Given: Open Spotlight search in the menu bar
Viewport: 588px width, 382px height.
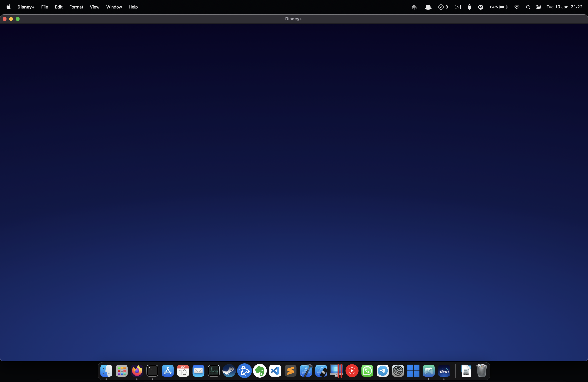Looking at the screenshot, I should coord(528,7).
